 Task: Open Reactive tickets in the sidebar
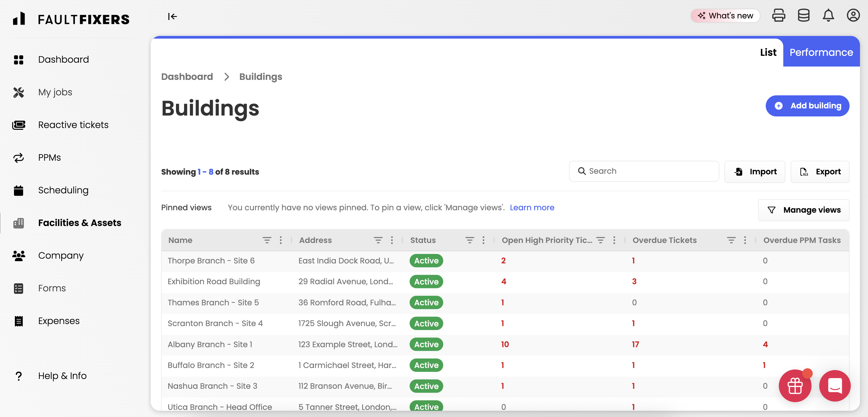point(73,125)
